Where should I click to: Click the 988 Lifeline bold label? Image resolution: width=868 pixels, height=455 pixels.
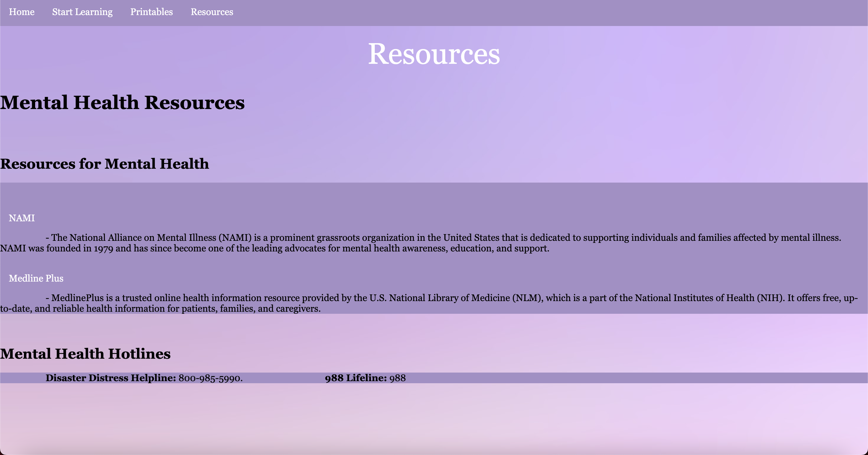pyautogui.click(x=355, y=378)
